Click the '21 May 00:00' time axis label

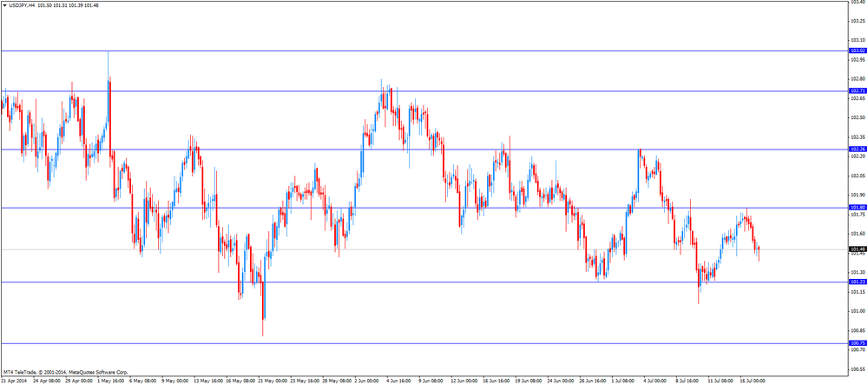[271, 382]
